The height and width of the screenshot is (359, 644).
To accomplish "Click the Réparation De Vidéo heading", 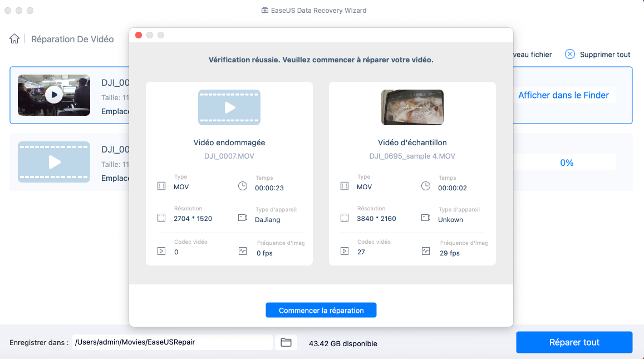I will pos(72,39).
